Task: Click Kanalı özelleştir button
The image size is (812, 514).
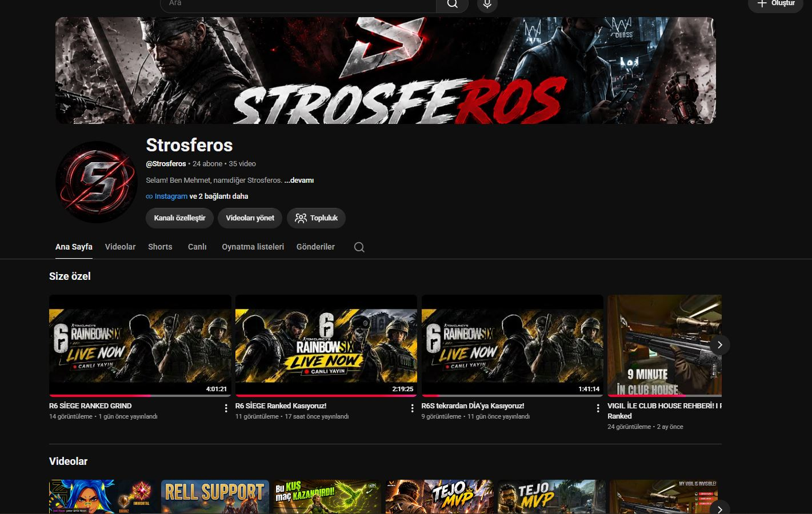Action: (179, 218)
